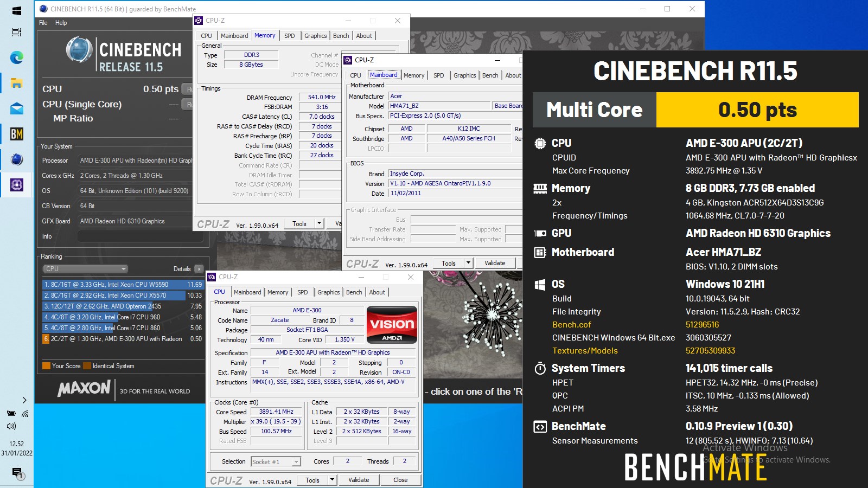Select the Intel Xeon X5570 ranking row
The image size is (868, 488).
point(123,295)
